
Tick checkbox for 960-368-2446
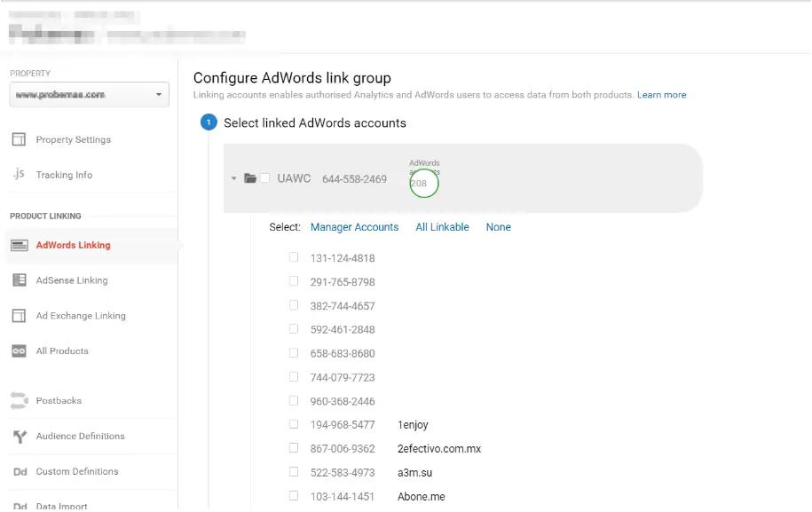tap(294, 401)
